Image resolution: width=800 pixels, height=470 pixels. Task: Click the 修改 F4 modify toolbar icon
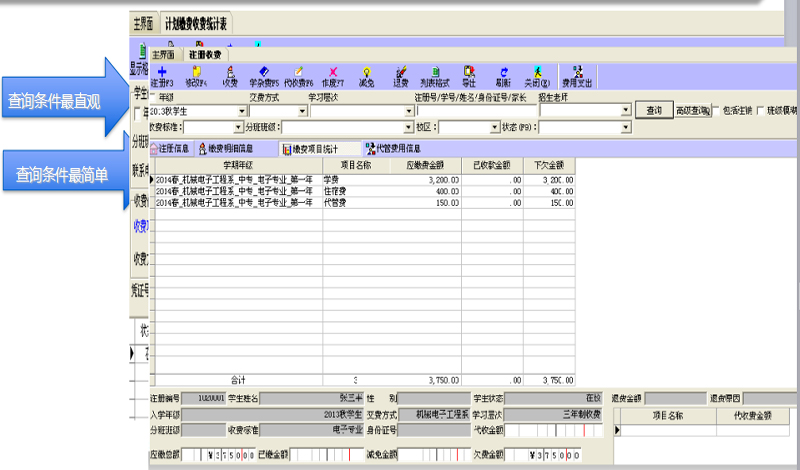[196, 76]
